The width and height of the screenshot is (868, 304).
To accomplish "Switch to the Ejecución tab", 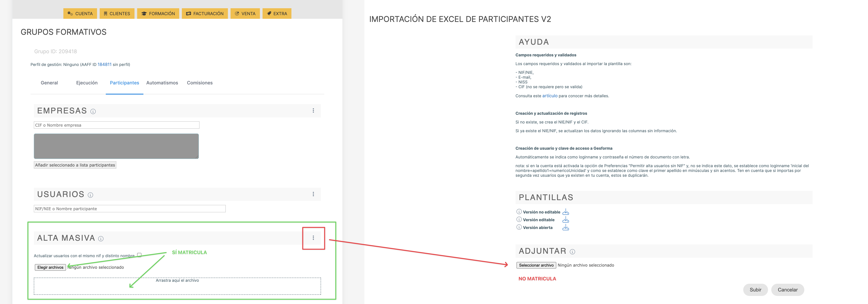I will click(x=87, y=83).
